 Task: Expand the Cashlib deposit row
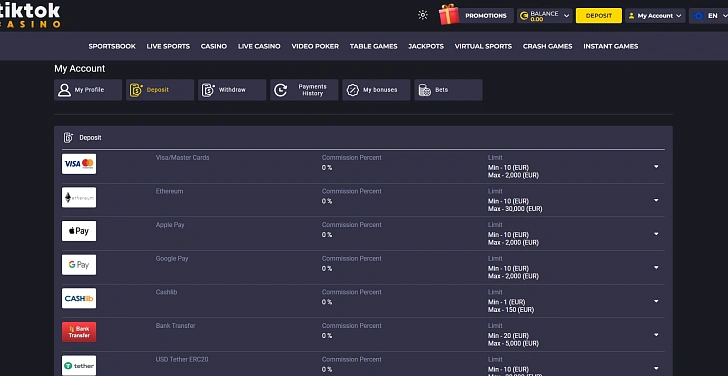click(x=656, y=301)
